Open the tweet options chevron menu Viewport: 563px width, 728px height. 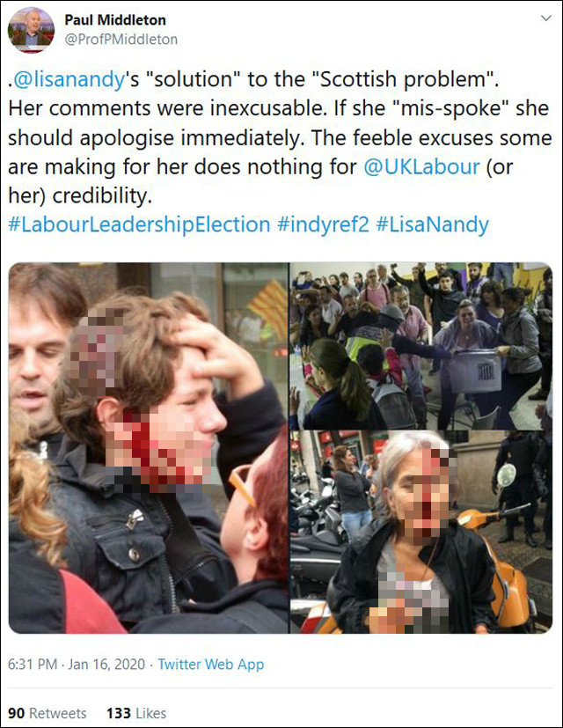coord(546,18)
